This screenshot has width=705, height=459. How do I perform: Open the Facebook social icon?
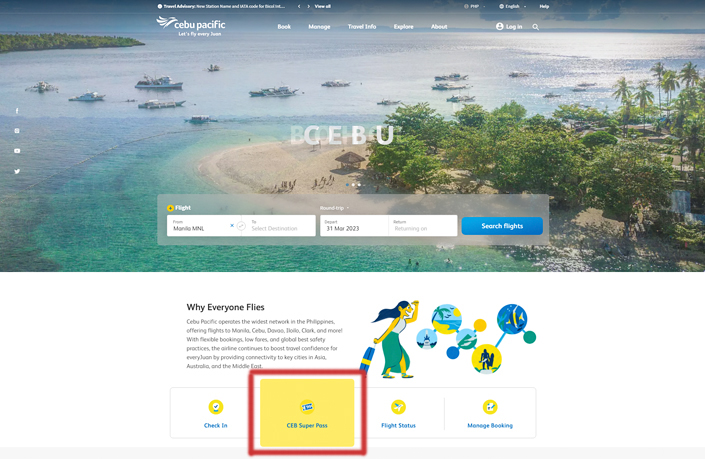[x=17, y=111]
